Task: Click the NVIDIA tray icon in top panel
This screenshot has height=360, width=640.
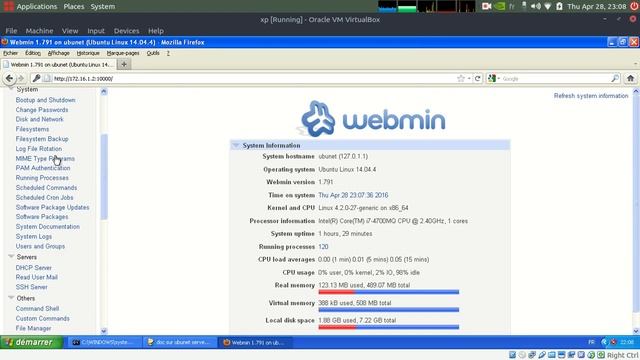Action: pyautogui.click(x=500, y=6)
